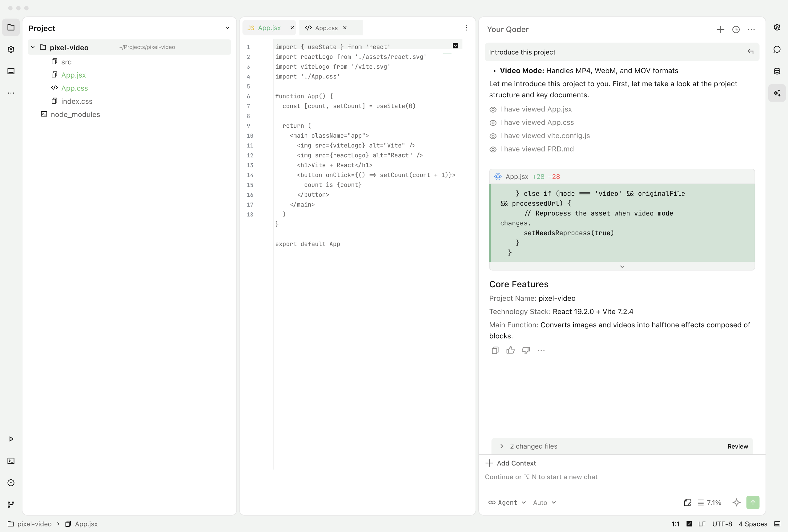Click App.jsx file name in diff header
Screen dimensions: 788x532
(517, 177)
